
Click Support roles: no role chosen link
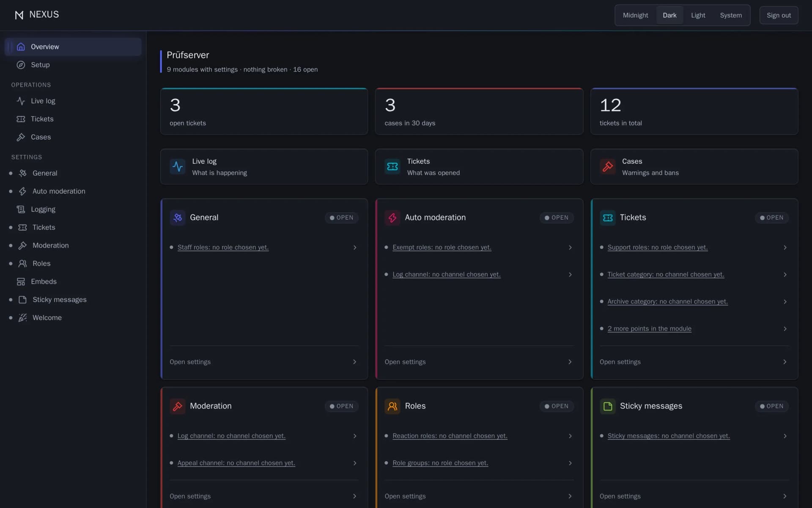point(657,247)
